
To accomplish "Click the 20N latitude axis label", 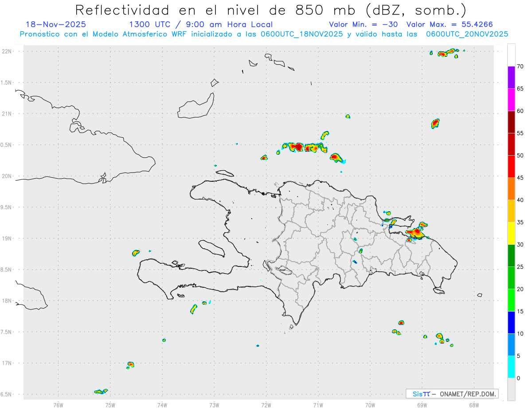I will click(7, 176).
